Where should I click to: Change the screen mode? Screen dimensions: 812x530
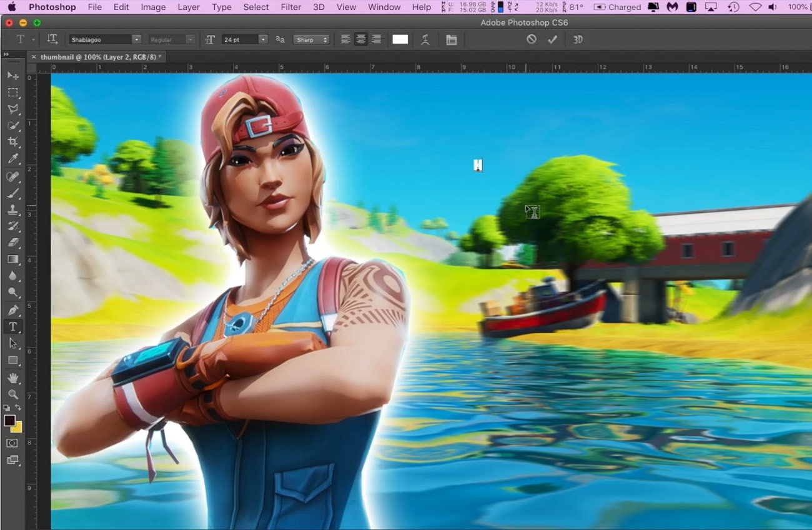coord(12,461)
